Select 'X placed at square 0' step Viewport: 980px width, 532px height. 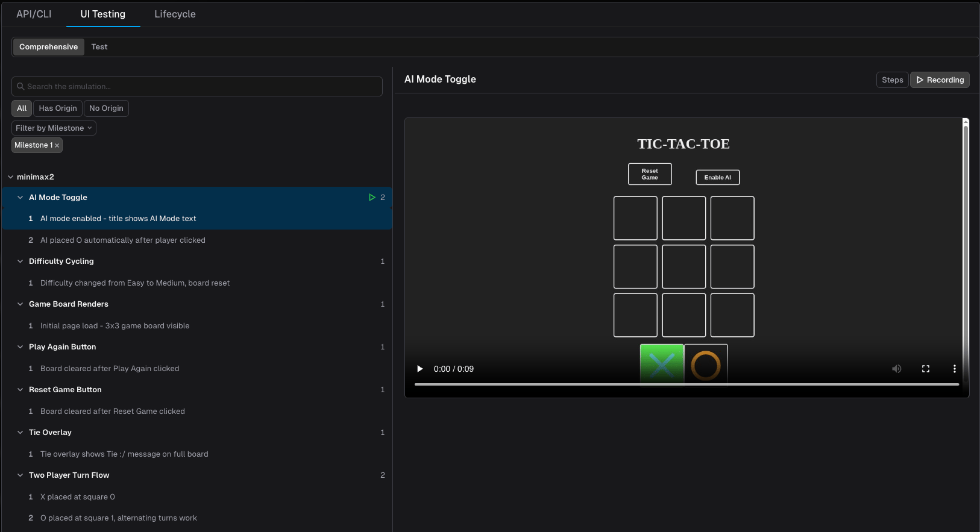(197, 497)
